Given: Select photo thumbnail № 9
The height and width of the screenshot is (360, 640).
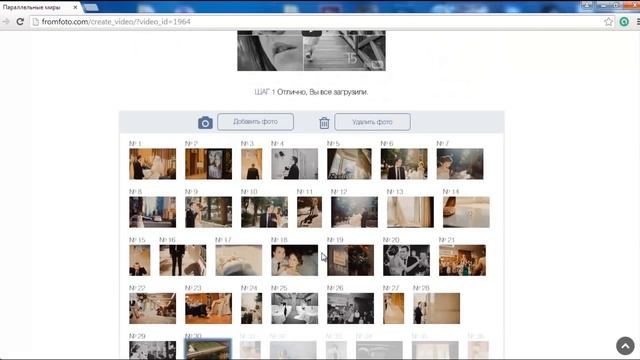Looking at the screenshot, I should point(209,212).
